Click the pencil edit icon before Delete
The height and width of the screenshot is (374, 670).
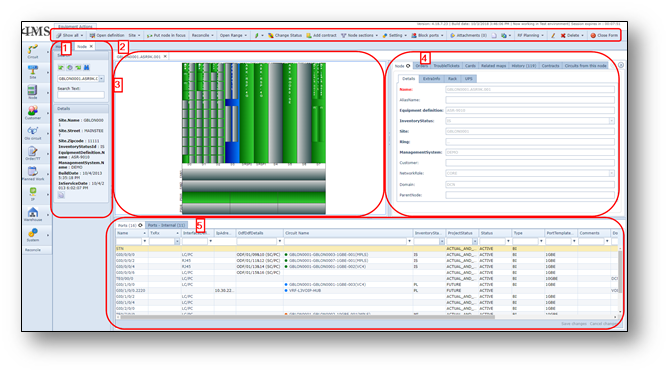(x=553, y=35)
